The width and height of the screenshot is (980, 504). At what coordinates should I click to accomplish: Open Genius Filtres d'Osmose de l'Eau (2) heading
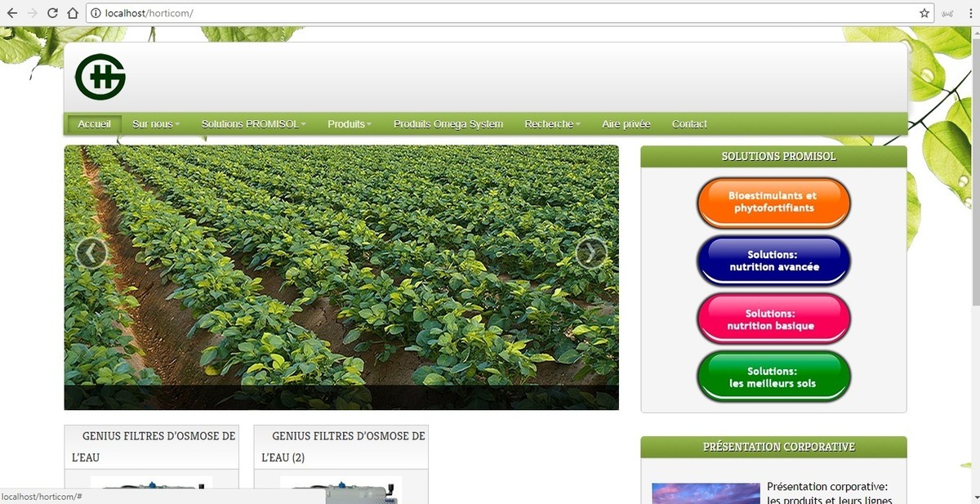click(343, 447)
